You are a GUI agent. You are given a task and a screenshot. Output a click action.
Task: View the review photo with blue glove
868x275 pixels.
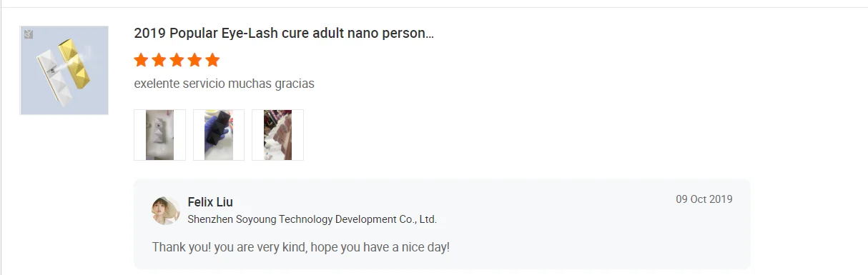point(219,135)
